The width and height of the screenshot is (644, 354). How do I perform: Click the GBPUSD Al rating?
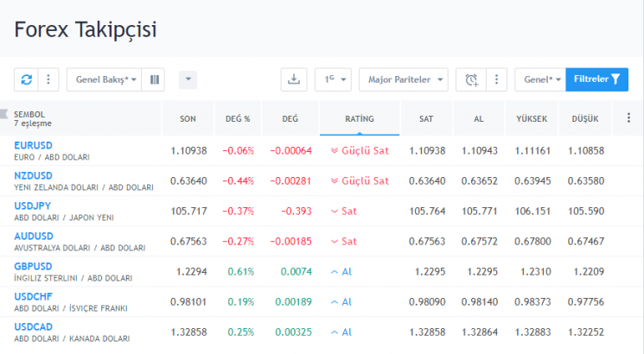point(341,272)
